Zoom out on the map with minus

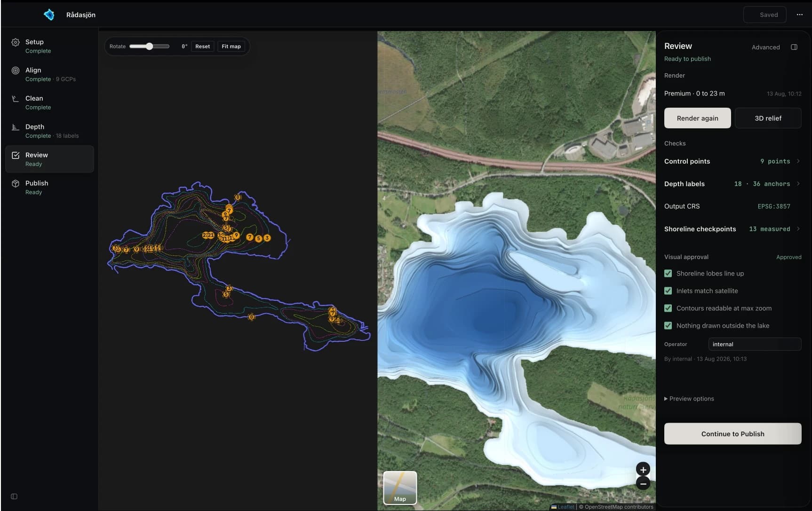tap(643, 483)
